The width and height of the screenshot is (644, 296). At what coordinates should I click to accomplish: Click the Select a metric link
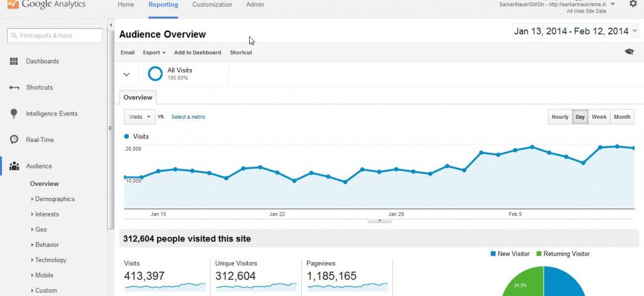pyautogui.click(x=188, y=117)
